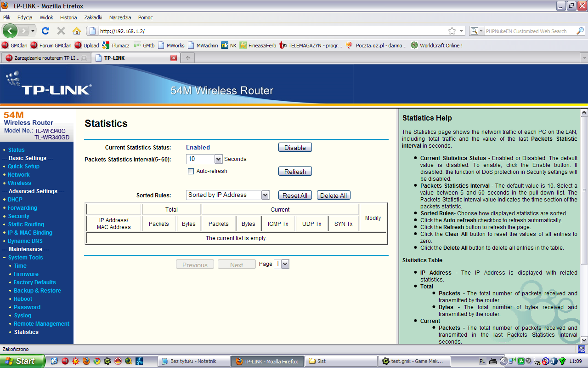Open Packets Statistics Interval dropdown
588x368 pixels.
coord(218,159)
